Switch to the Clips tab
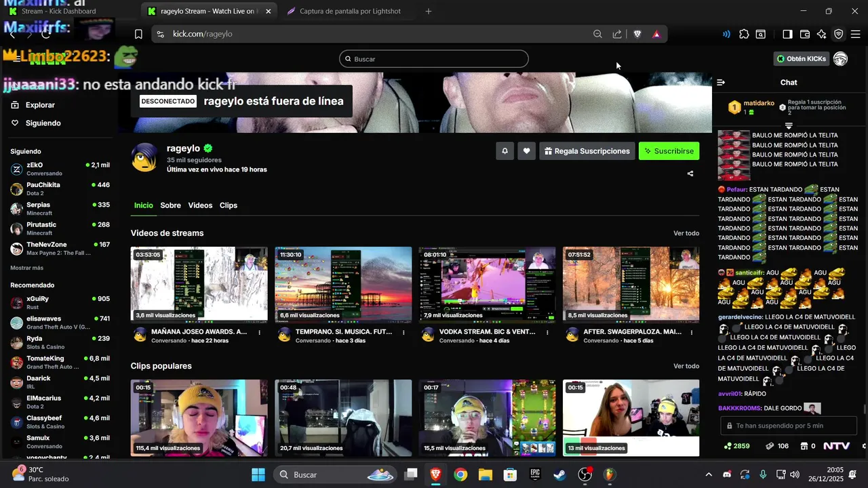Screen dimensions: 868x488 pos(229,205)
